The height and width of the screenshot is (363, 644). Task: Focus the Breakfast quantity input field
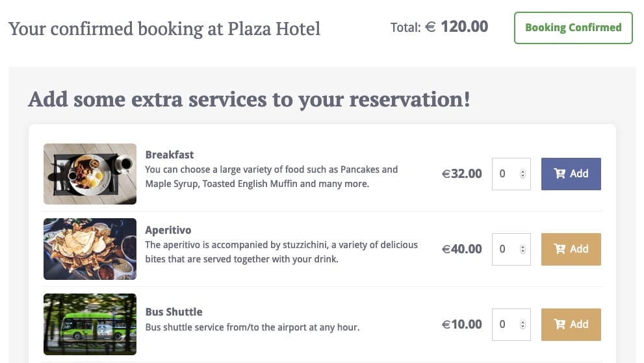506,174
